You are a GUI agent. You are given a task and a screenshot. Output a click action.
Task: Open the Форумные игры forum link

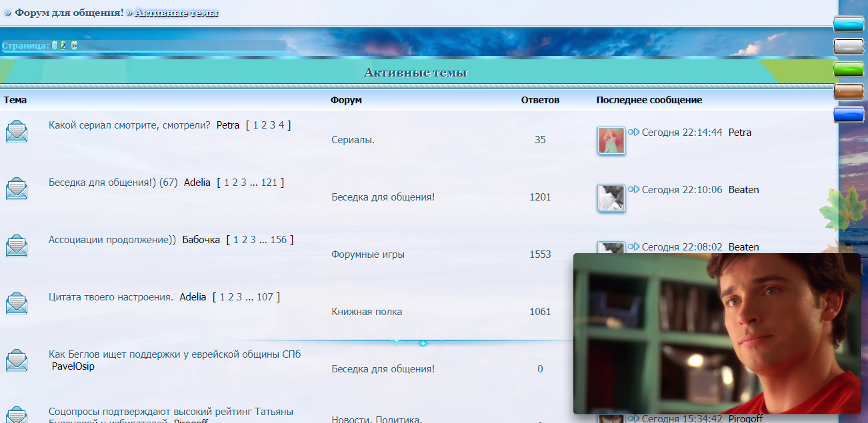(367, 254)
